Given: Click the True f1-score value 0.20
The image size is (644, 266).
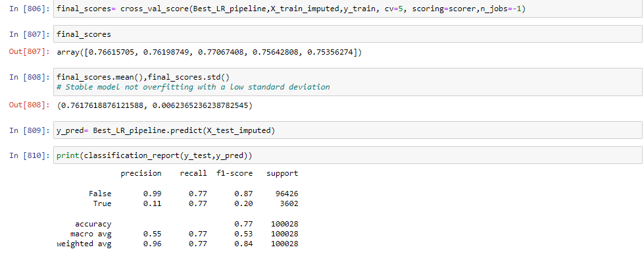Looking at the screenshot, I should point(243,203).
